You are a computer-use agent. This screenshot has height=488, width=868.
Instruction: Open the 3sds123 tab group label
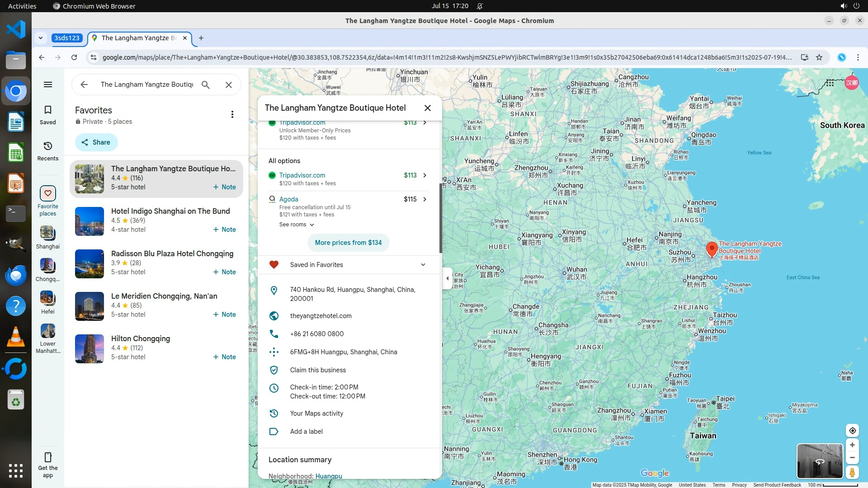tap(67, 38)
